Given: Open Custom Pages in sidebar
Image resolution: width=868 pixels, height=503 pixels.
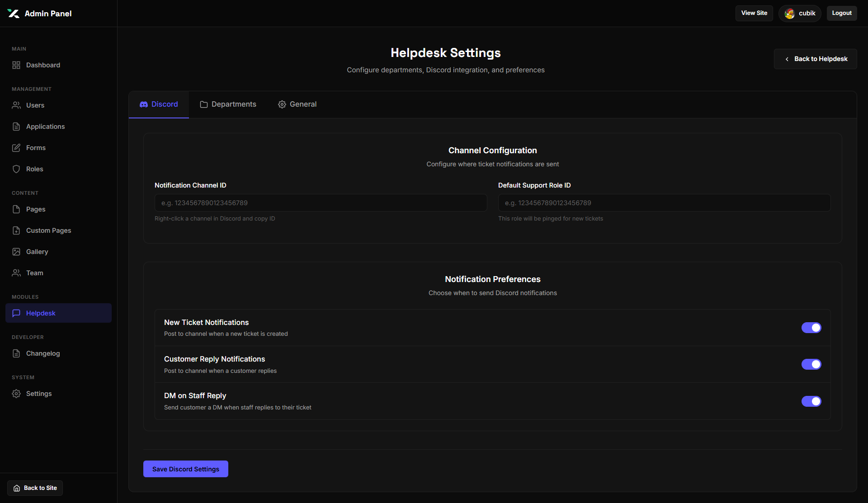Looking at the screenshot, I should pyautogui.click(x=58, y=230).
